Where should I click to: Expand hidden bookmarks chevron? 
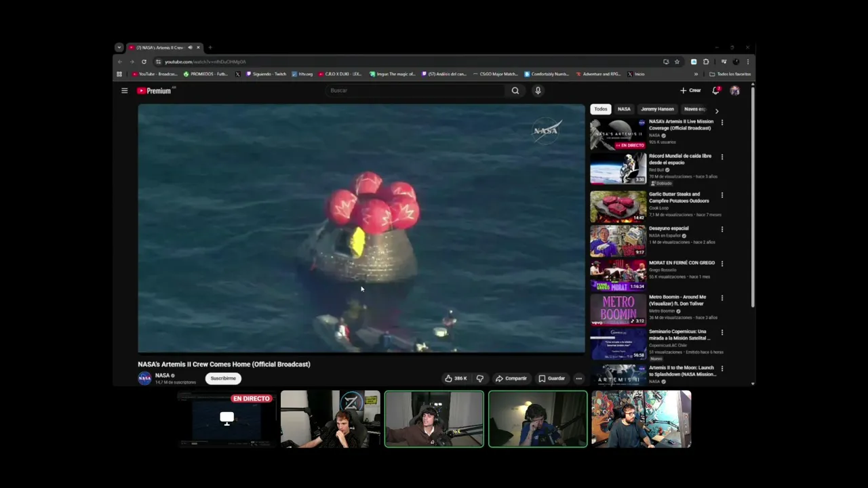point(696,74)
